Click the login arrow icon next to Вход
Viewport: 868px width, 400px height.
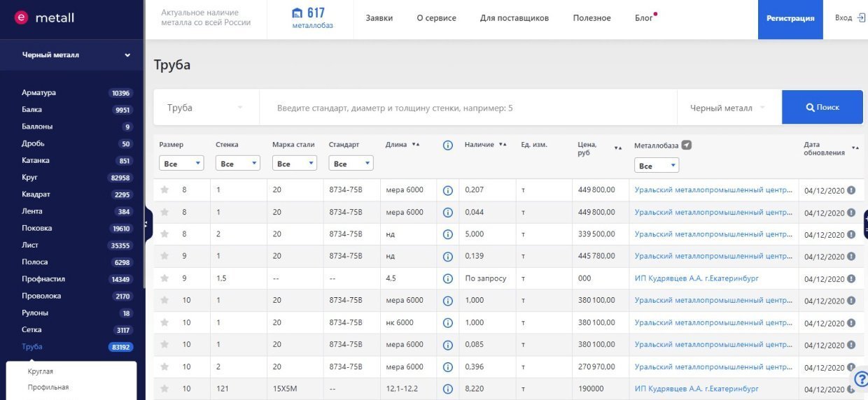tap(861, 17)
